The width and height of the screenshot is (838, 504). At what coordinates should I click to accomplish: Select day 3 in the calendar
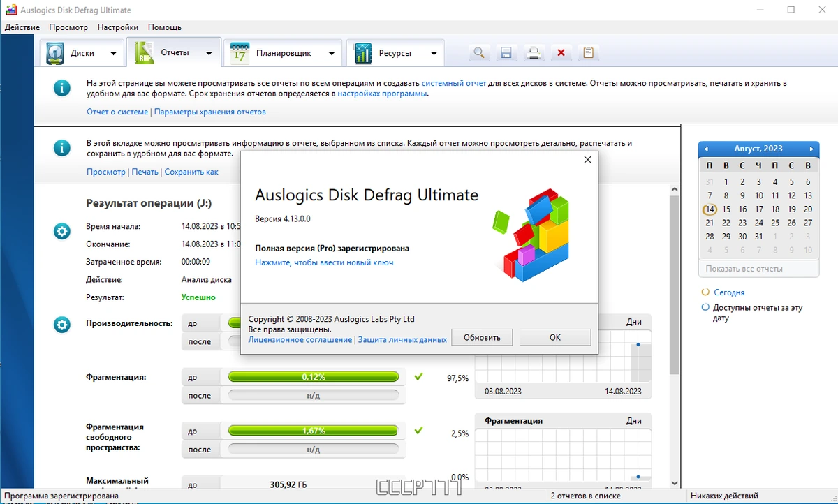coord(759,181)
